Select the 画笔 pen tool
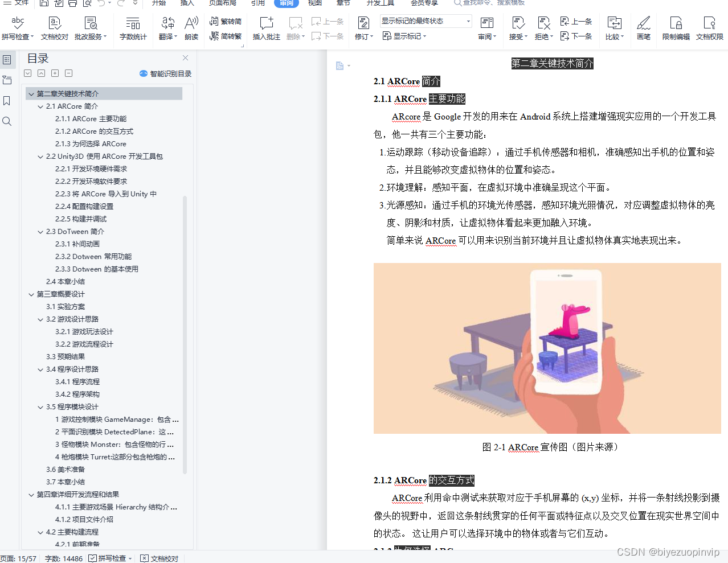728x563 pixels. (x=644, y=27)
